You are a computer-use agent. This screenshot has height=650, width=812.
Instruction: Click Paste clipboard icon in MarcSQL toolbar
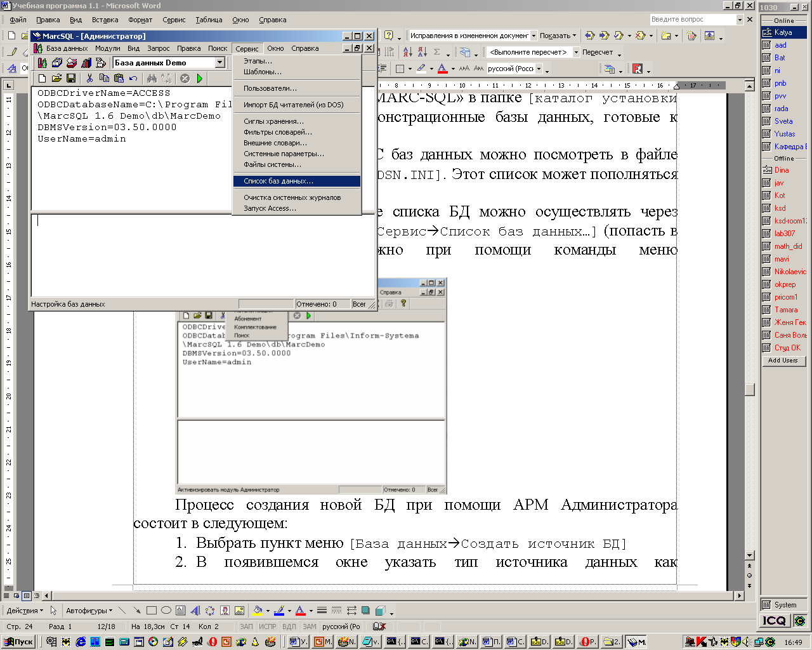tap(119, 78)
